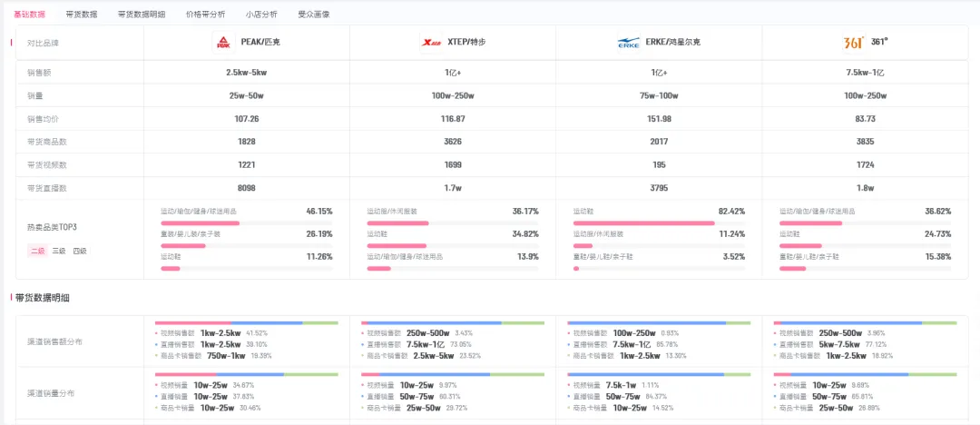Viewport: 980px width, 425px height.
Task: Click XTEP 直播销售额 73.05% entry
Action: [x=416, y=345]
